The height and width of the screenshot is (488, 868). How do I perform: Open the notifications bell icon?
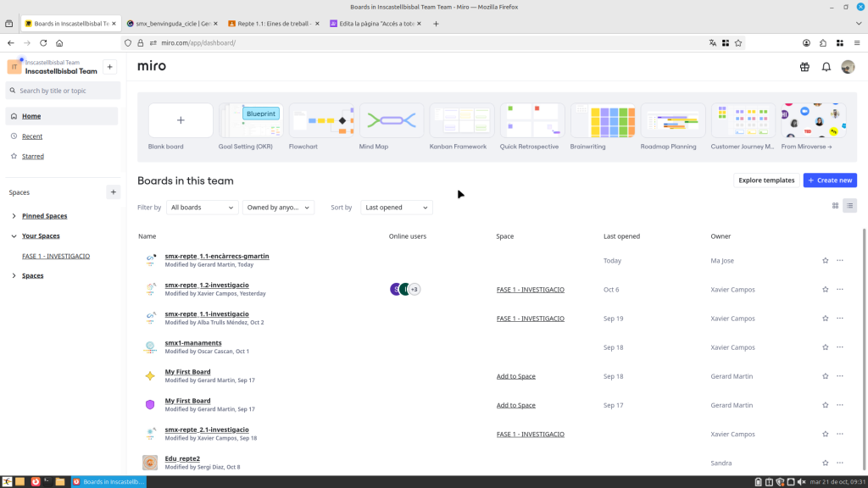pyautogui.click(x=826, y=67)
